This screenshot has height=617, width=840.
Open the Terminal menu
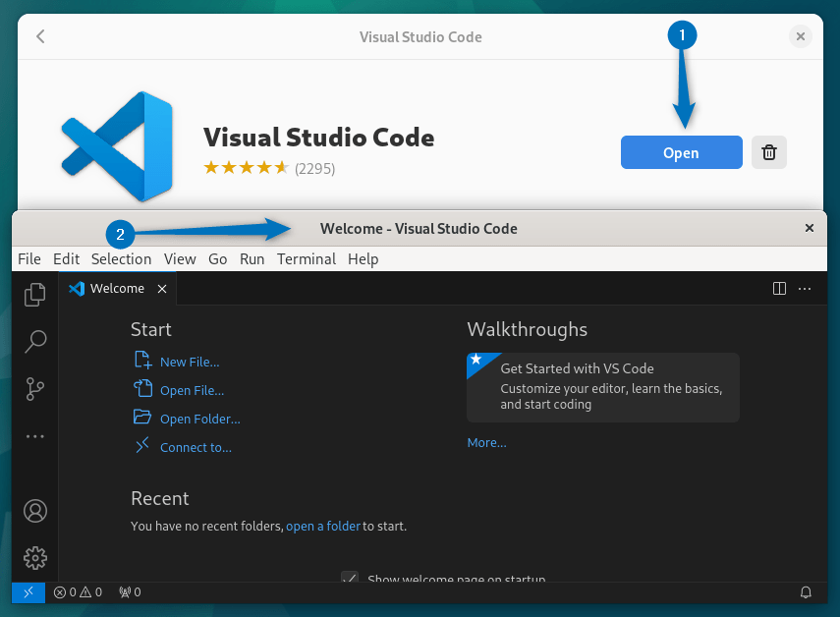(306, 258)
